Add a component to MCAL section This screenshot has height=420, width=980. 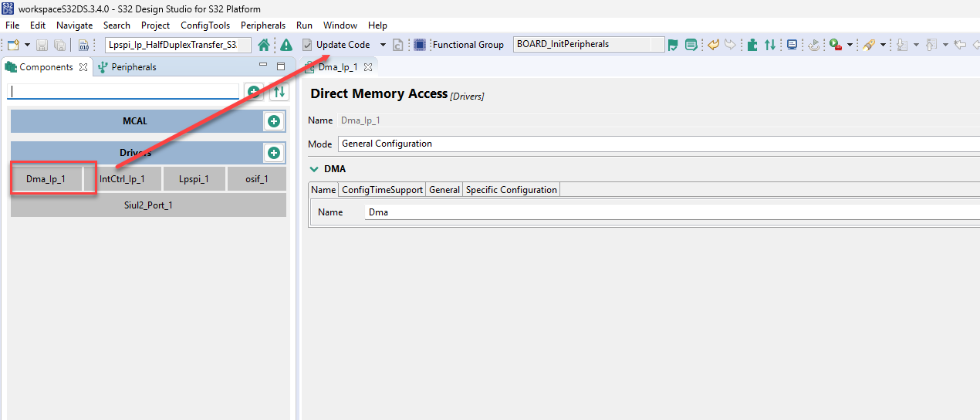coord(274,121)
